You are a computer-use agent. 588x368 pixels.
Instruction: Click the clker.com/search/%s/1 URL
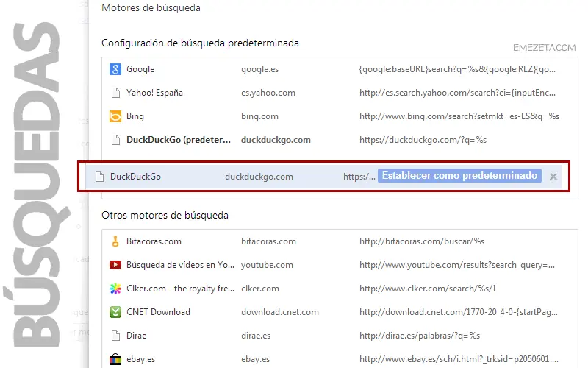coord(428,289)
